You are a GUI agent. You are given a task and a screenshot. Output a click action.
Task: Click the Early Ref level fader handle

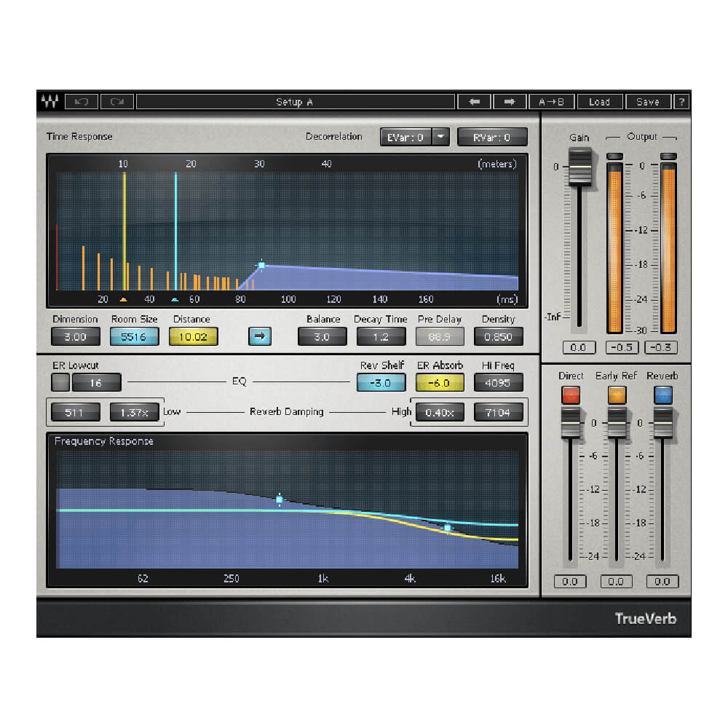tap(617, 423)
